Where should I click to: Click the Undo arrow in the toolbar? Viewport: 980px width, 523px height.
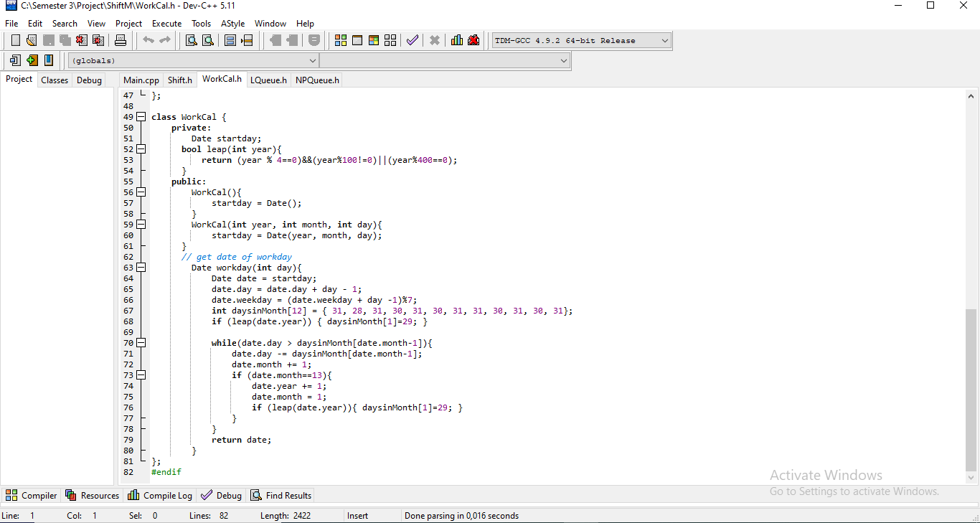(x=149, y=40)
